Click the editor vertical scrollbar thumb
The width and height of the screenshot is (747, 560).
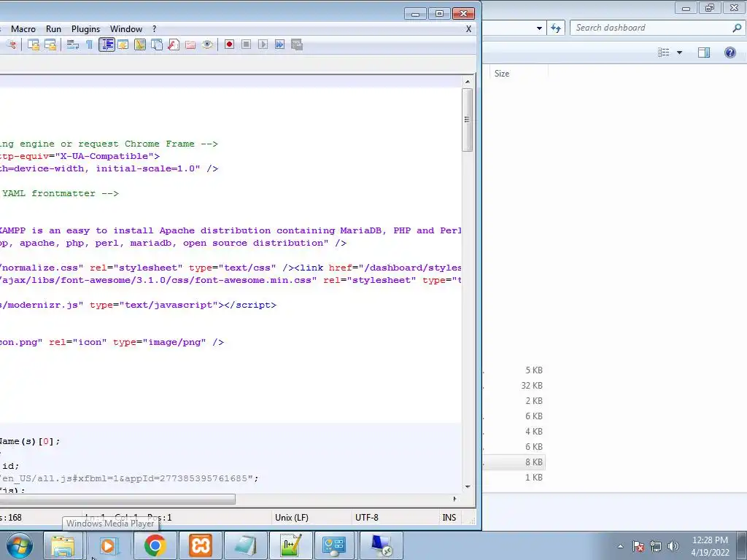click(x=468, y=120)
